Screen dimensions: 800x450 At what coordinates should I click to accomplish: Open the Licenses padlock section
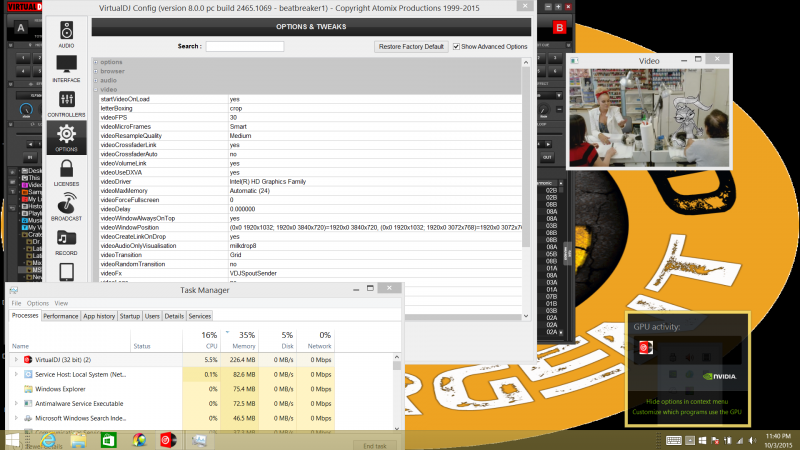[66, 172]
